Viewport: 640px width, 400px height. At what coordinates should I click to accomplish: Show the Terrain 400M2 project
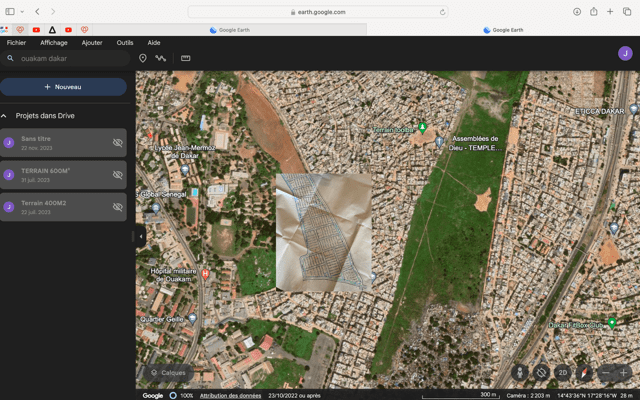pos(117,207)
